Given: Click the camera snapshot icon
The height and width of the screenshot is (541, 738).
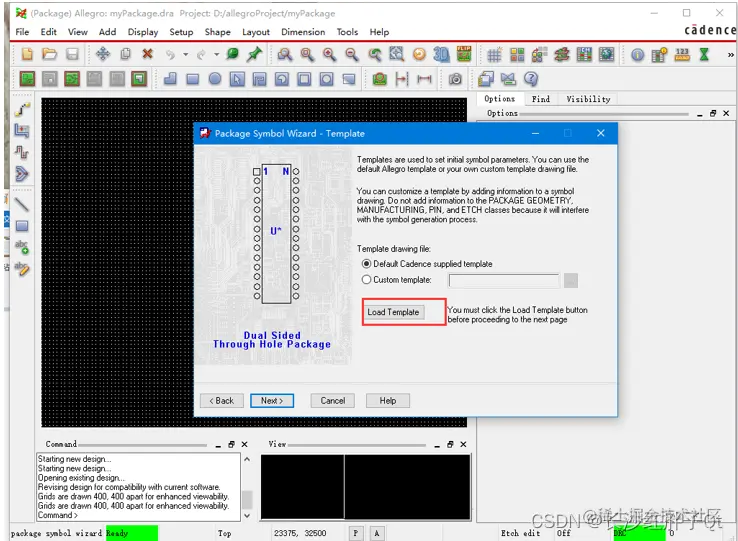Looking at the screenshot, I should (455, 79).
